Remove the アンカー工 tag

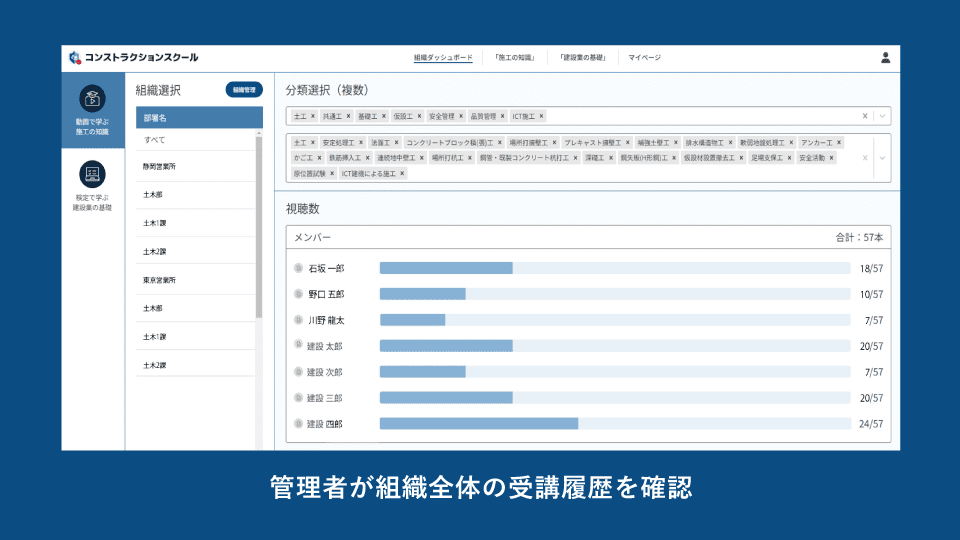(839, 143)
